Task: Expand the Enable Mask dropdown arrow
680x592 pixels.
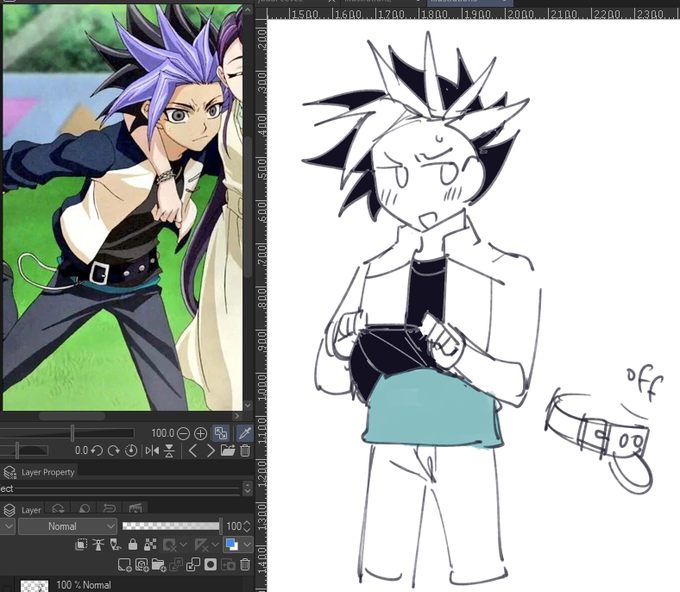Action: click(183, 544)
